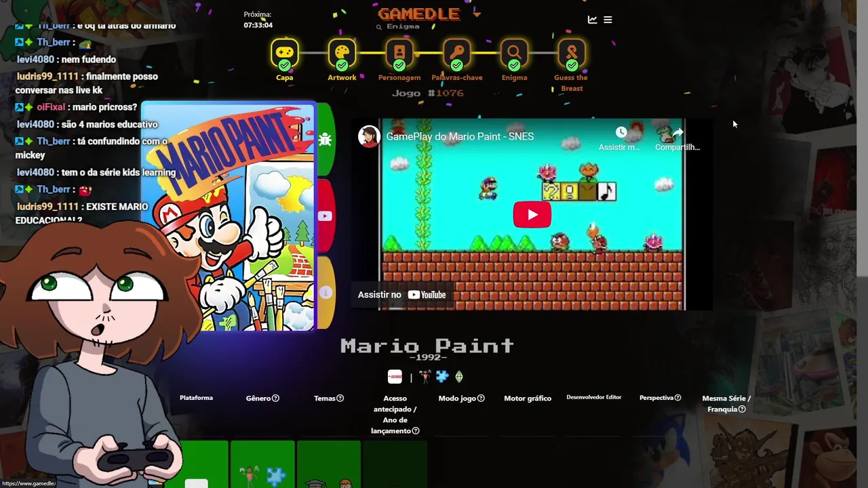The height and width of the screenshot is (488, 868).
Task: Click the 'Jogo #1076' label
Action: [x=428, y=93]
